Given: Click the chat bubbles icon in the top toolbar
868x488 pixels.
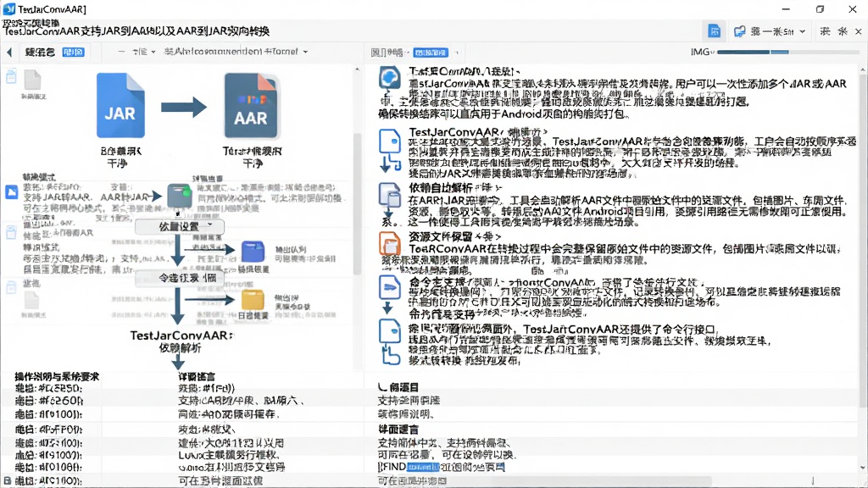Looking at the screenshot, I should [x=739, y=31].
